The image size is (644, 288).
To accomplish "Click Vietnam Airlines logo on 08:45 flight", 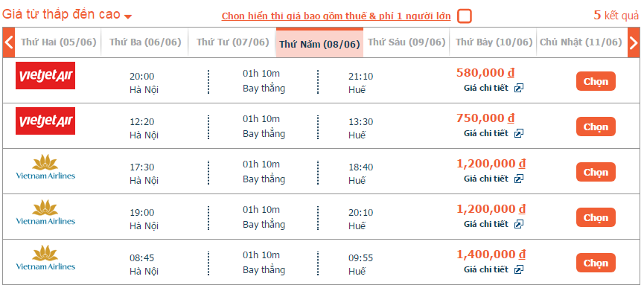I will pos(45,257).
